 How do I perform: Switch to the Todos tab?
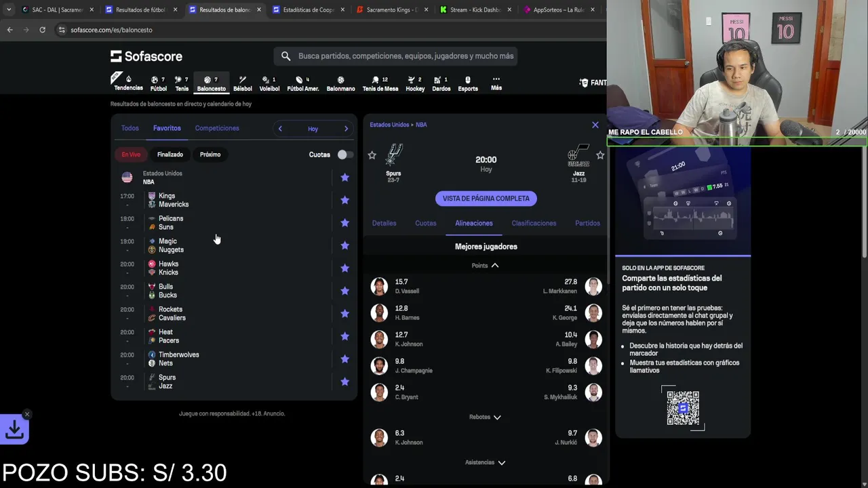click(x=130, y=128)
